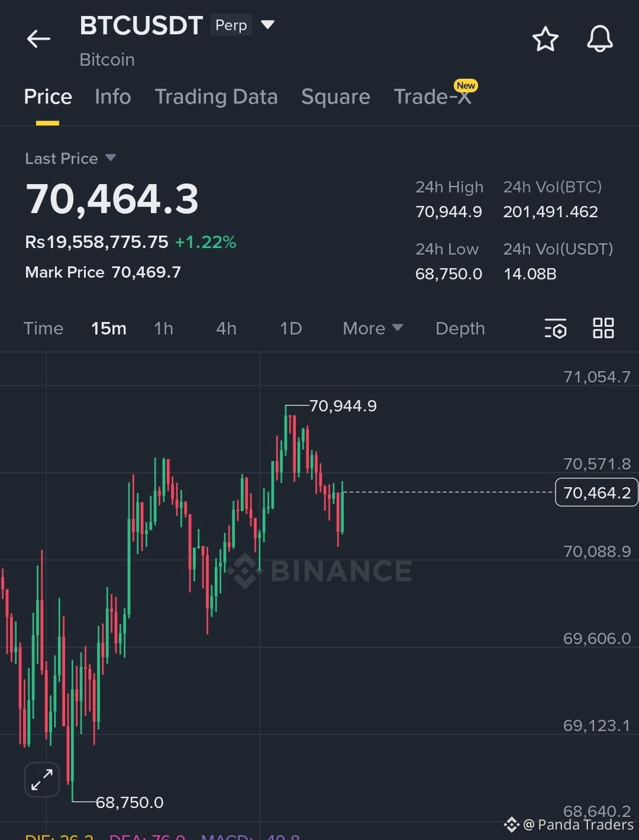This screenshot has height=840, width=639.
Task: Open chart indicator settings icon
Action: pos(556,329)
